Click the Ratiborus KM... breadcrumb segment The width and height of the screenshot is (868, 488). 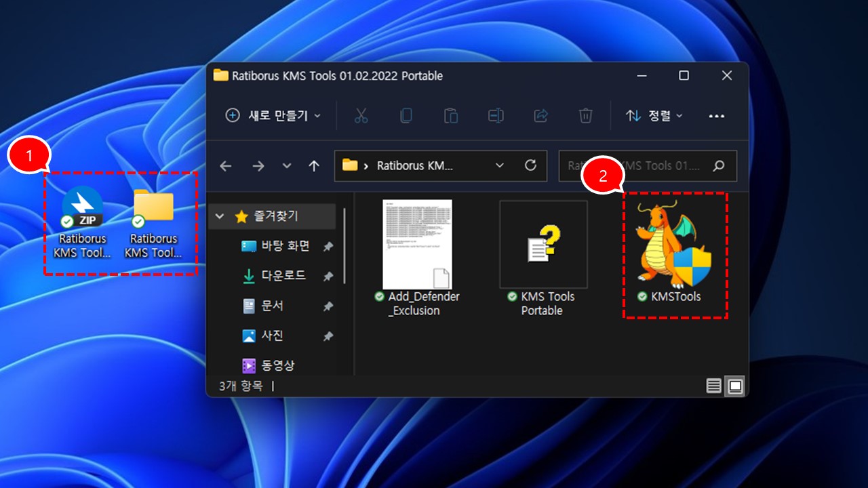coord(414,165)
